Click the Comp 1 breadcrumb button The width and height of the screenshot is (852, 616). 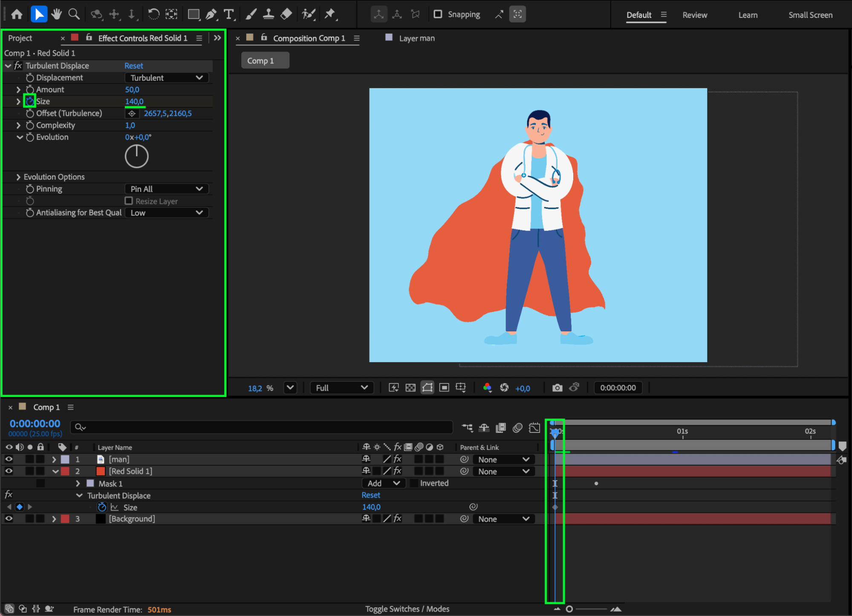(x=265, y=60)
